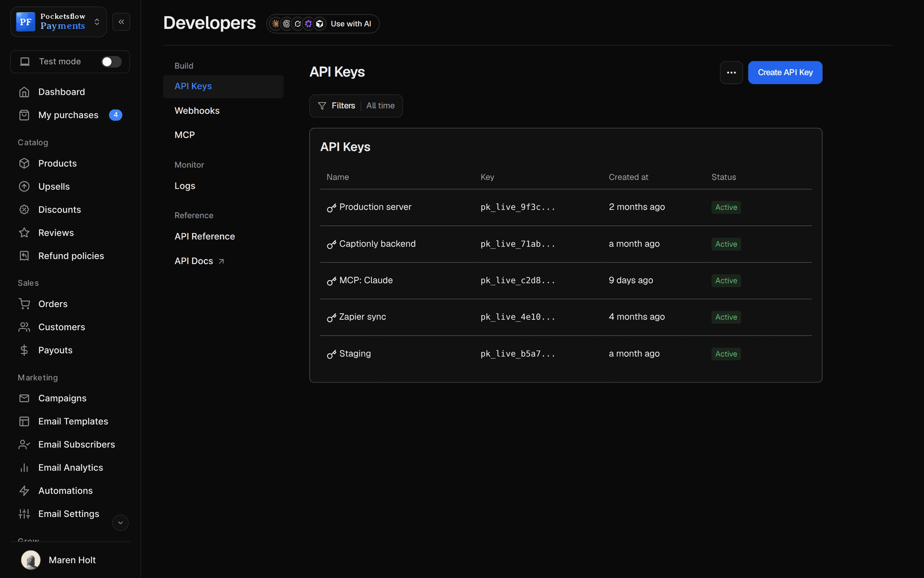The height and width of the screenshot is (578, 924).
Task: Click the Dashboard home icon
Action: [x=24, y=92]
